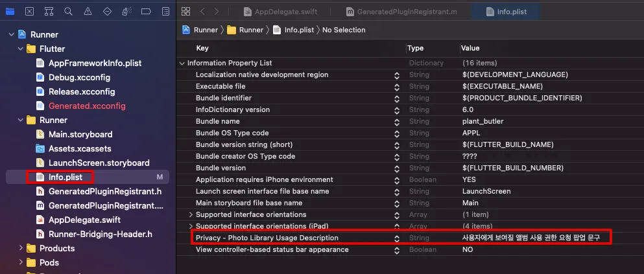This screenshot has height=274, width=644.
Task: Show the Symbol navigator
Action: point(49,11)
